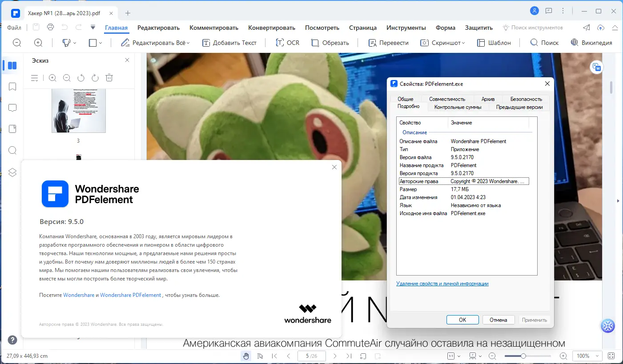Start the OCR tool
Screen dimensions: 623x364
click(x=288, y=42)
